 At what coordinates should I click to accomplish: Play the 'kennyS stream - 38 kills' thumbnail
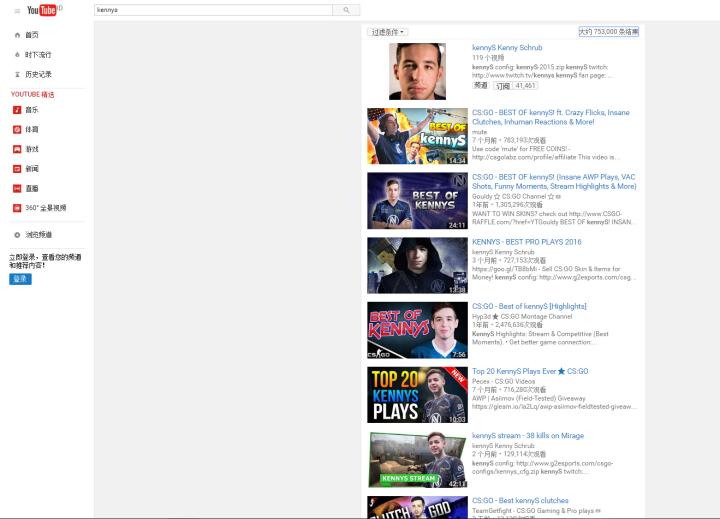pyautogui.click(x=418, y=459)
